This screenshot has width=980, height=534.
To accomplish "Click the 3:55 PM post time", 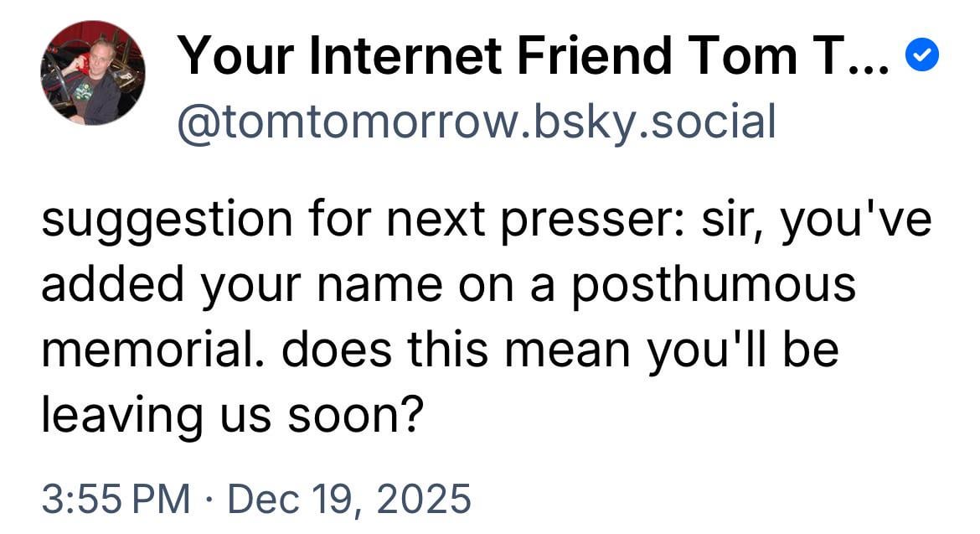I will coord(116,498).
